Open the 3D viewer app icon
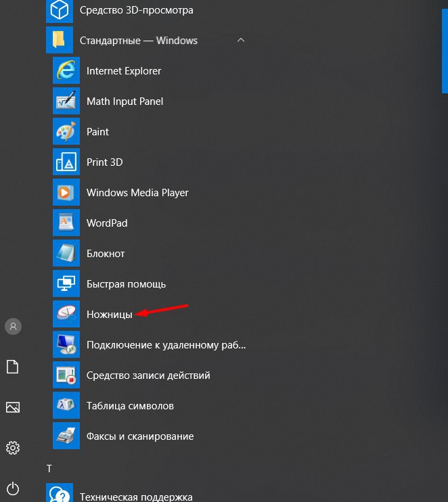The image size is (448, 502). 60,10
